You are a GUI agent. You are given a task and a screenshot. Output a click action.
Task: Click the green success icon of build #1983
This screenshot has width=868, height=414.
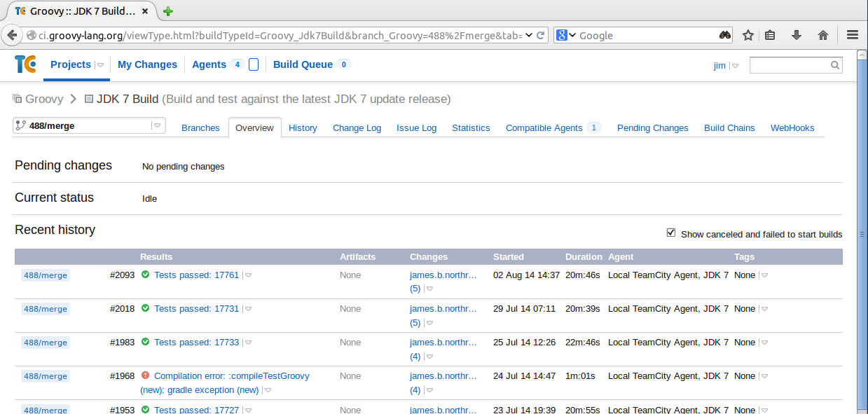click(x=146, y=342)
